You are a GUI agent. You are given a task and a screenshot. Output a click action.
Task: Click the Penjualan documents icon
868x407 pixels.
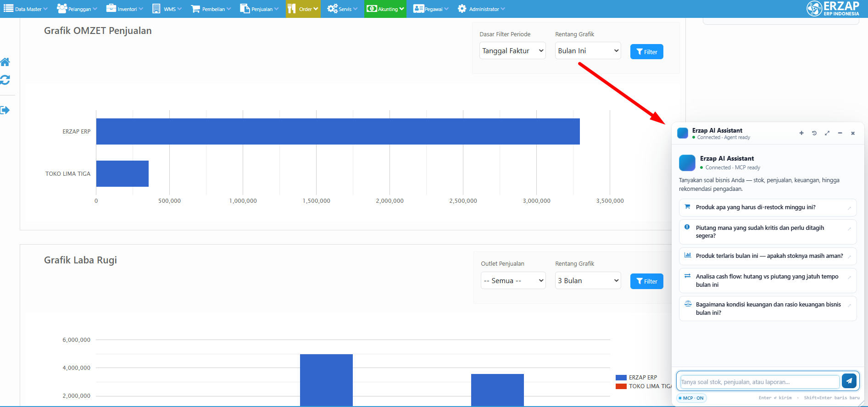pyautogui.click(x=245, y=9)
